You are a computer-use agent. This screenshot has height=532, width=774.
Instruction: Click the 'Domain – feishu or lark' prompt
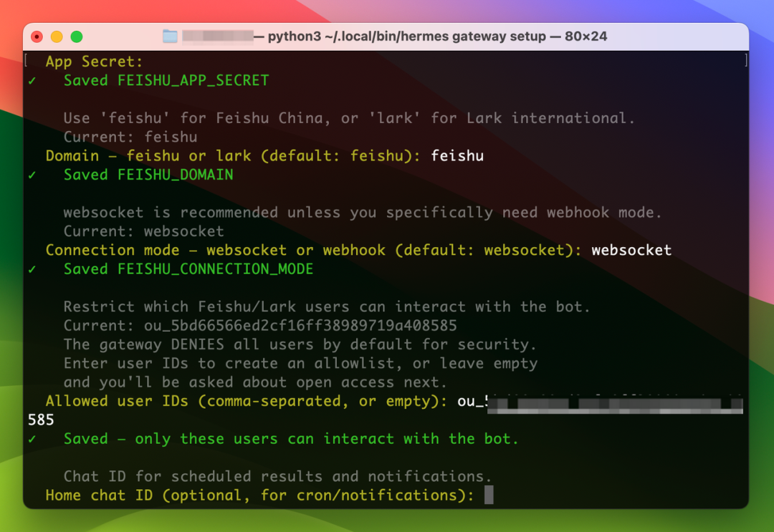[x=232, y=156]
